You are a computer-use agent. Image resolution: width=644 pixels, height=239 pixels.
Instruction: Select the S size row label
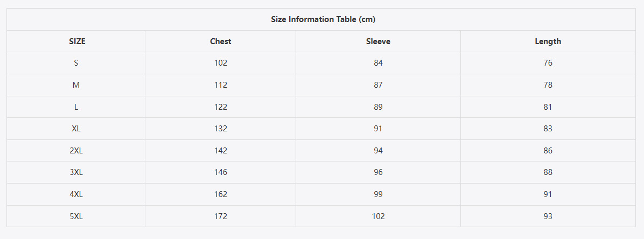coord(76,63)
